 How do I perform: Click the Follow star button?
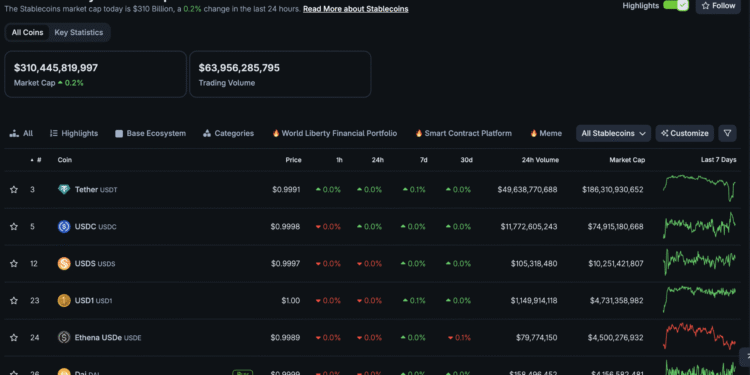718,6
